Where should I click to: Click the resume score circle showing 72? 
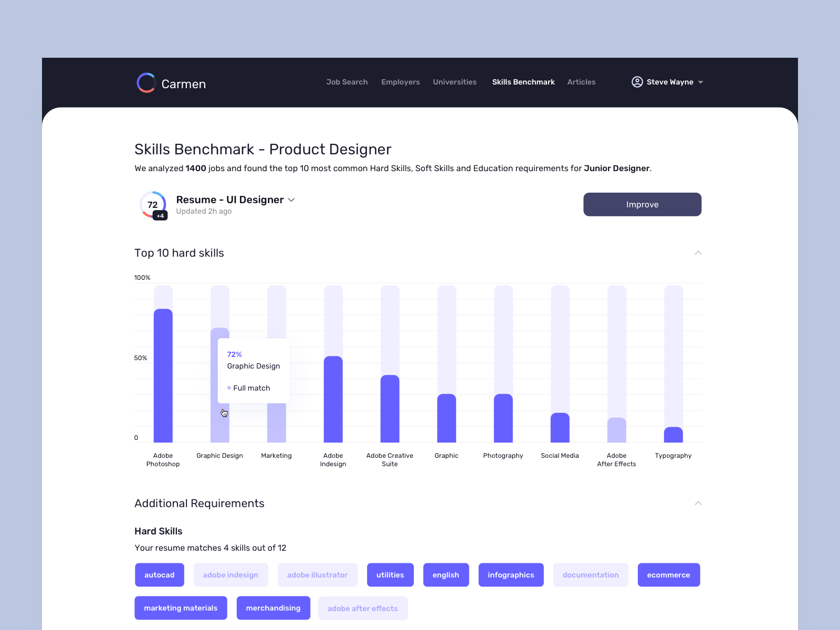coord(152,205)
